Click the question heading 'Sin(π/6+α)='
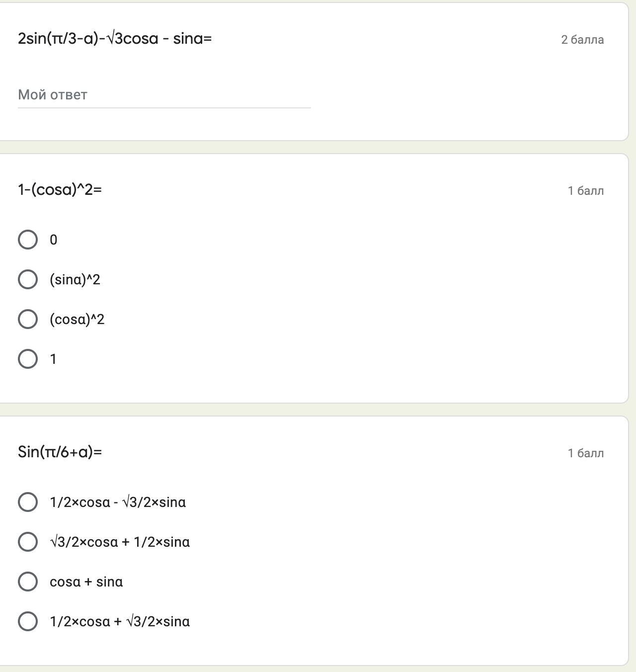 point(60,452)
